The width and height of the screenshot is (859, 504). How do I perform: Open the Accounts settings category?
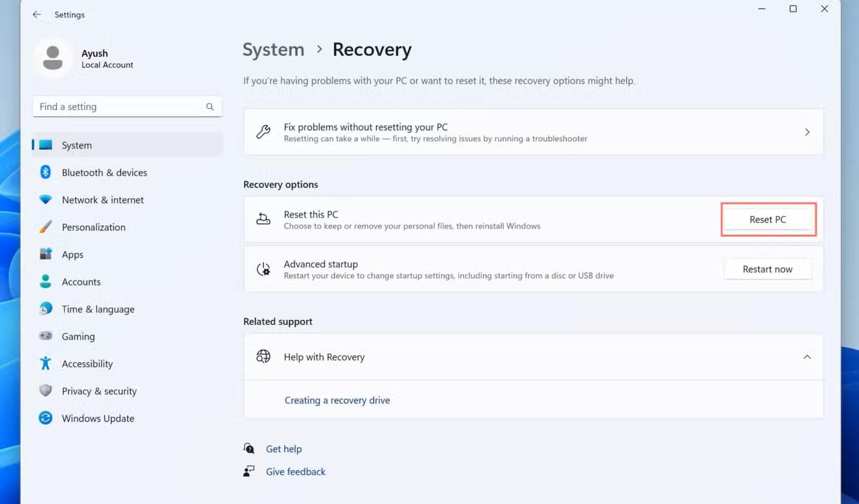[81, 281]
